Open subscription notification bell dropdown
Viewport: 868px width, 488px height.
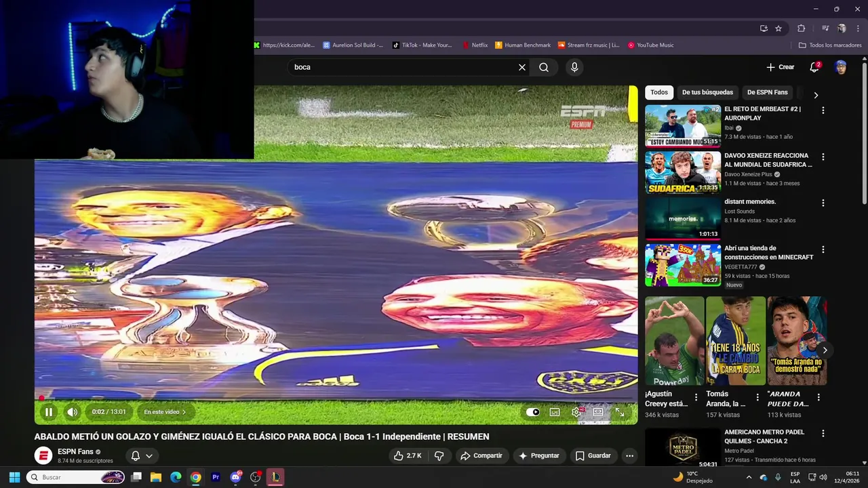pos(142,455)
